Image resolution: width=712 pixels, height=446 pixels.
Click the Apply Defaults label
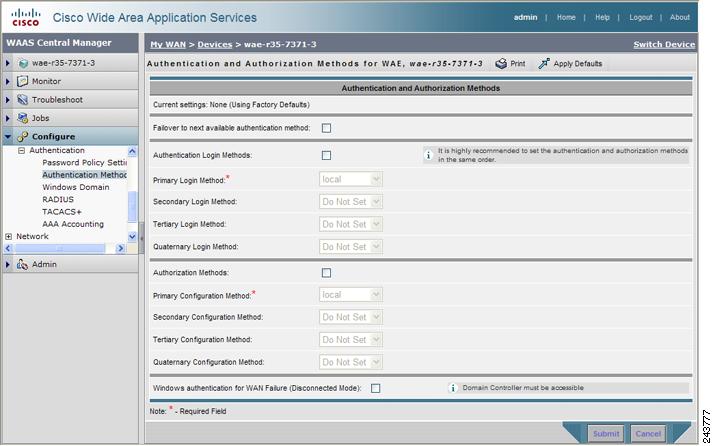point(578,64)
